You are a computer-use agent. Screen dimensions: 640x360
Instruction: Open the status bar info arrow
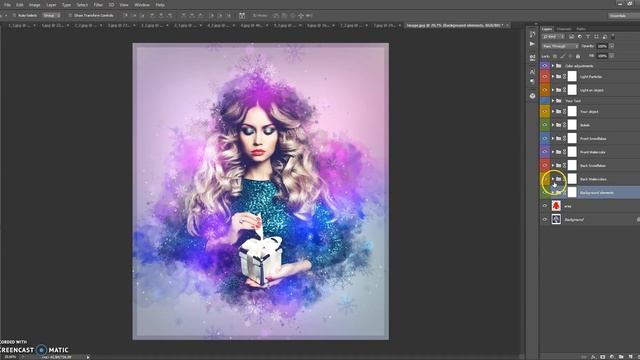click(88, 357)
